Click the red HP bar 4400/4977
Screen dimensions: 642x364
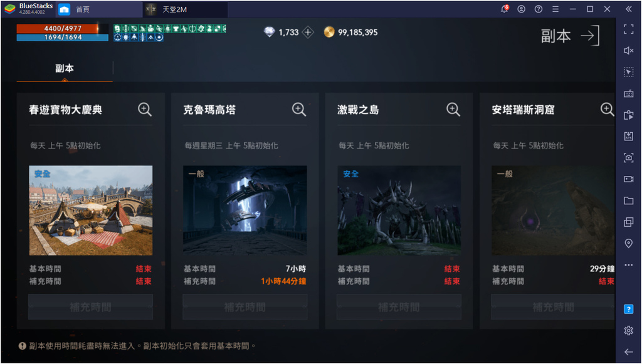63,28
